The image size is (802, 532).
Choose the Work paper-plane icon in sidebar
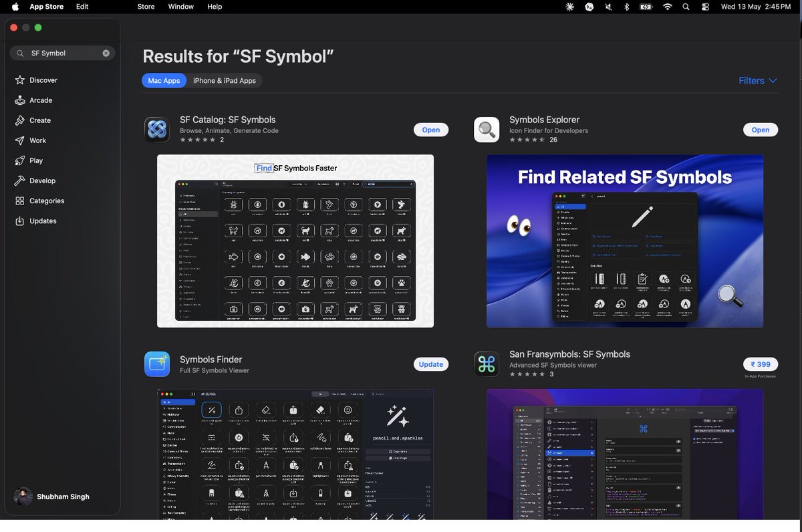(x=19, y=140)
